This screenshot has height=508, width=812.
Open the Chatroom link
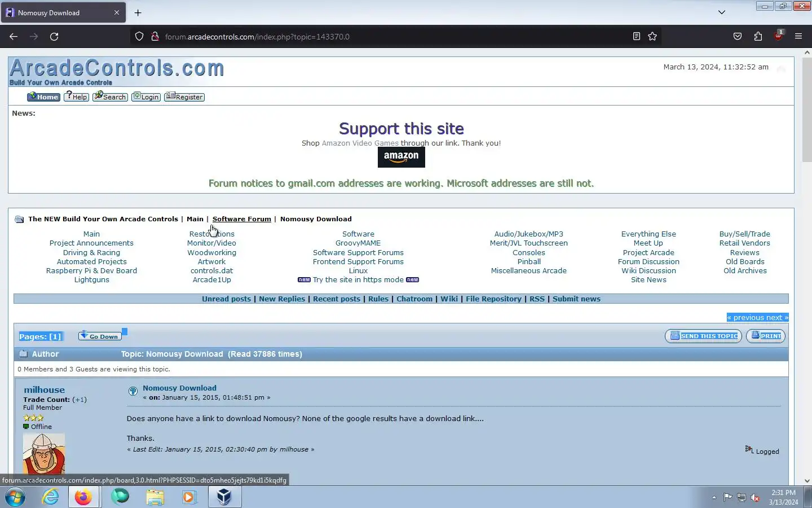[414, 299]
